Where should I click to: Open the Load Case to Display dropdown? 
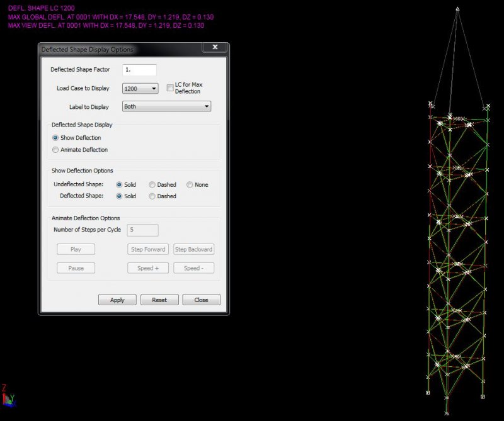click(140, 88)
